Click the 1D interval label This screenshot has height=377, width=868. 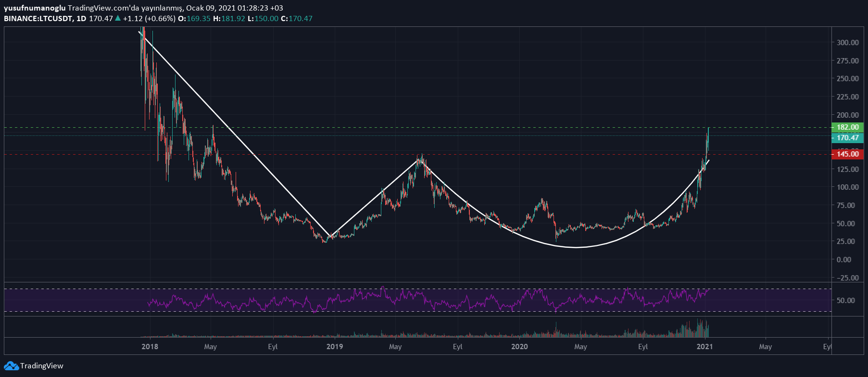point(81,19)
